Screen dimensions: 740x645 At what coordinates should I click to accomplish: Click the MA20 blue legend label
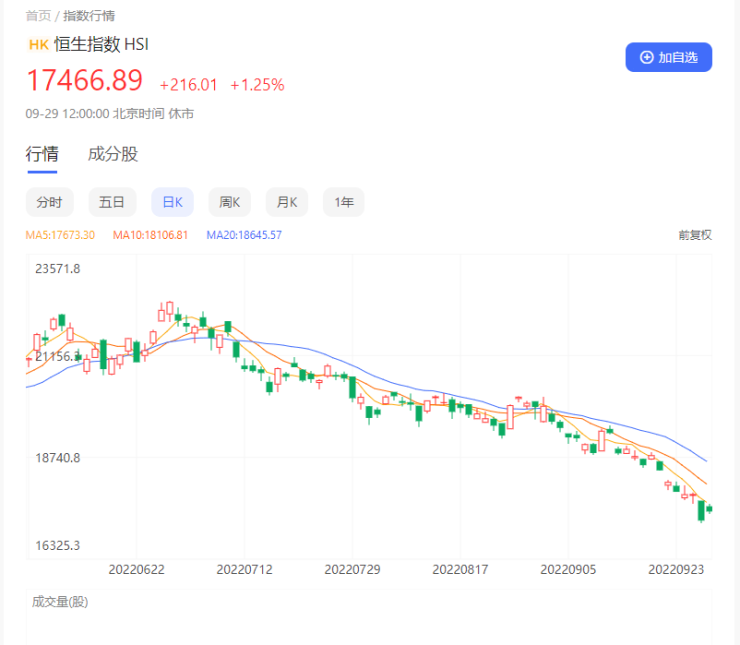(x=244, y=235)
